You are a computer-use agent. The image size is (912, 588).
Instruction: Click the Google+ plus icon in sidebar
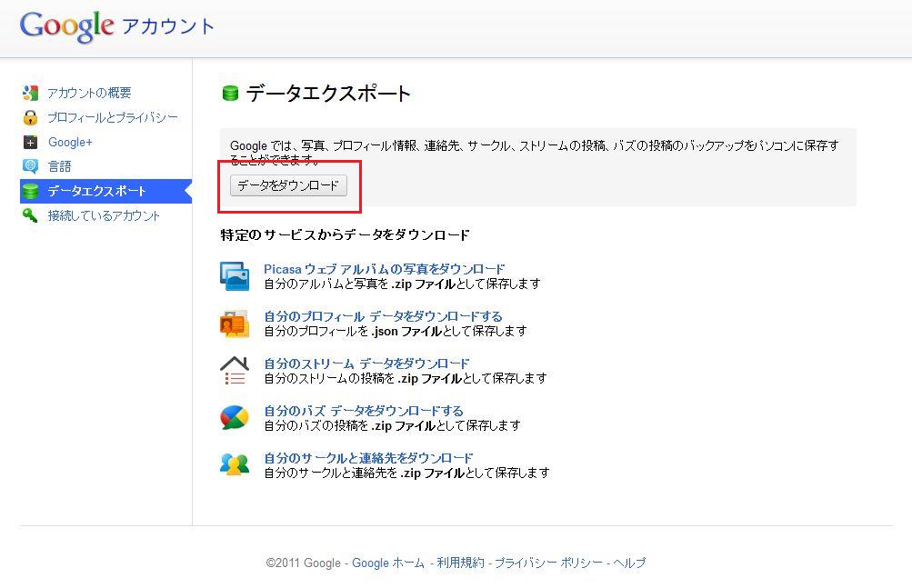tap(30, 142)
